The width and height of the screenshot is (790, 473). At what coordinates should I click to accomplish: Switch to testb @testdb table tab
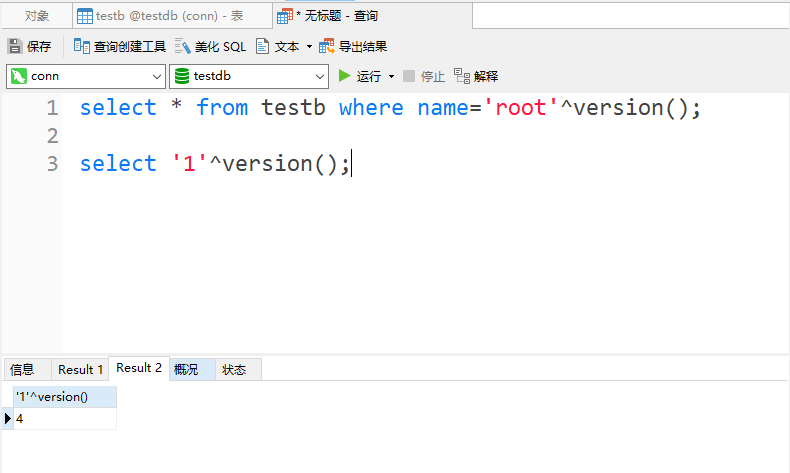[x=169, y=16]
